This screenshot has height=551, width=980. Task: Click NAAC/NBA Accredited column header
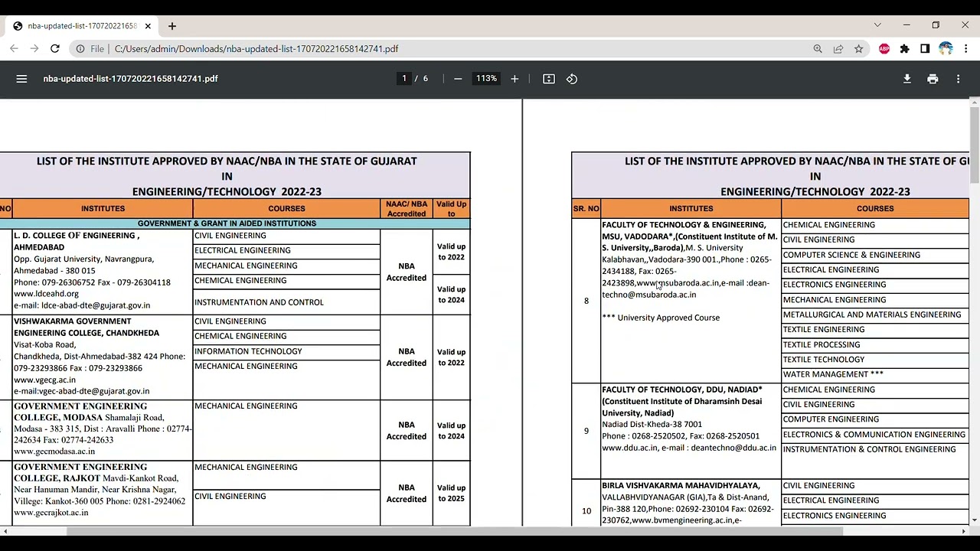click(x=407, y=208)
